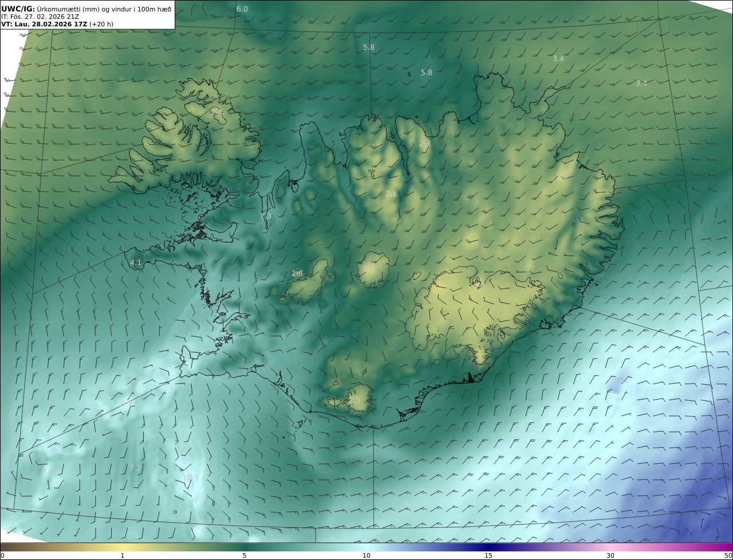This screenshot has width=733, height=560.
Task: Pick the pale yellow color above 1 on colorbar
Action: 123,546
